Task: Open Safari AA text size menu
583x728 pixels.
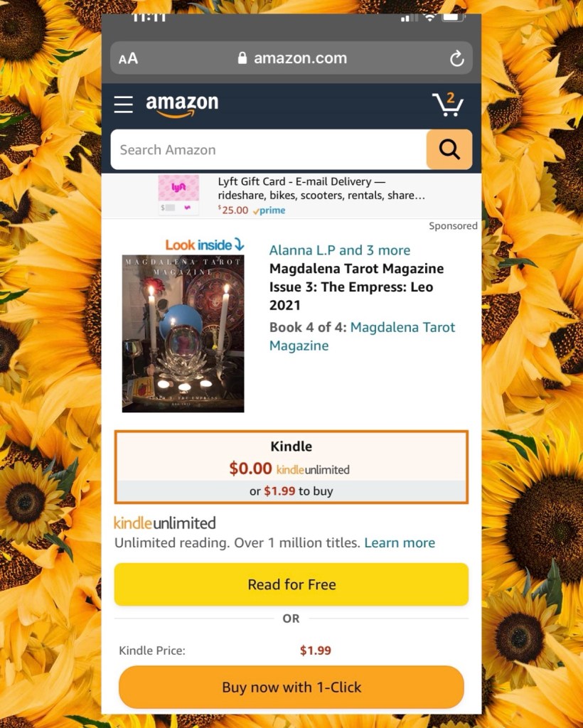Action: pos(128,58)
